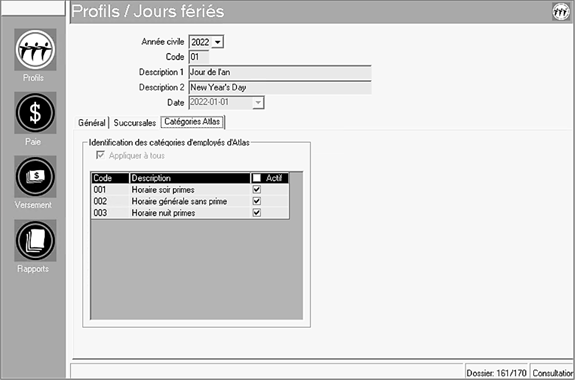The image size is (575, 380).
Task: Open the Versement money icon
Action: (x=35, y=176)
